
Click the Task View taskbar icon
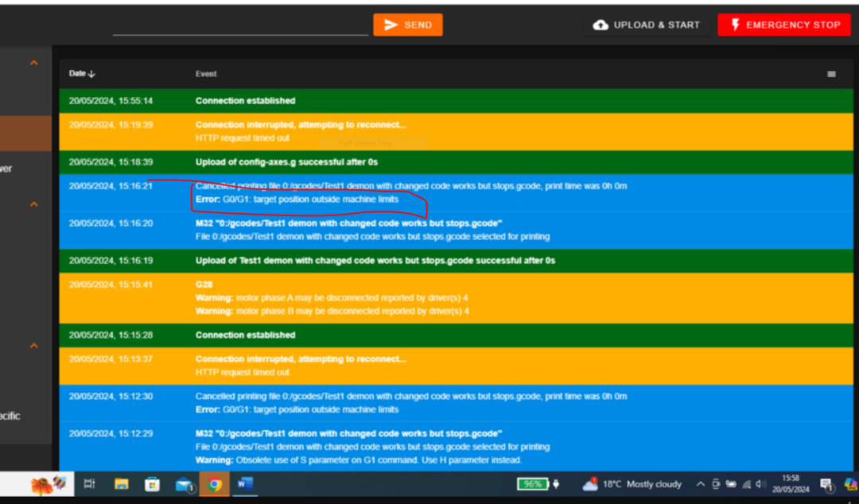(90, 484)
